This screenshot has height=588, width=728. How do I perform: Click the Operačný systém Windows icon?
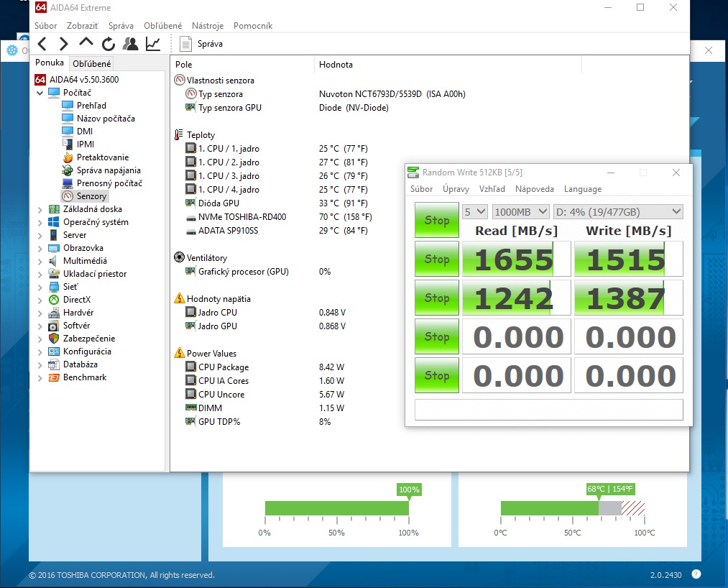[54, 222]
